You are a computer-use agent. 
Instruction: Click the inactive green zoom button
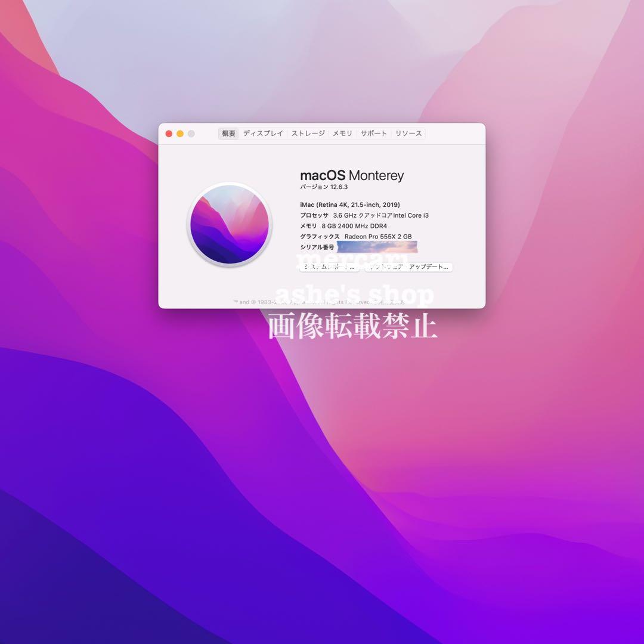(x=190, y=134)
